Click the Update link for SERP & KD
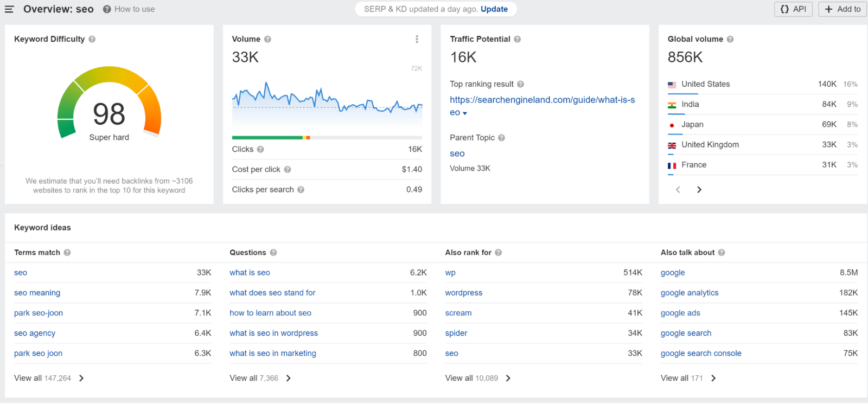 [494, 9]
